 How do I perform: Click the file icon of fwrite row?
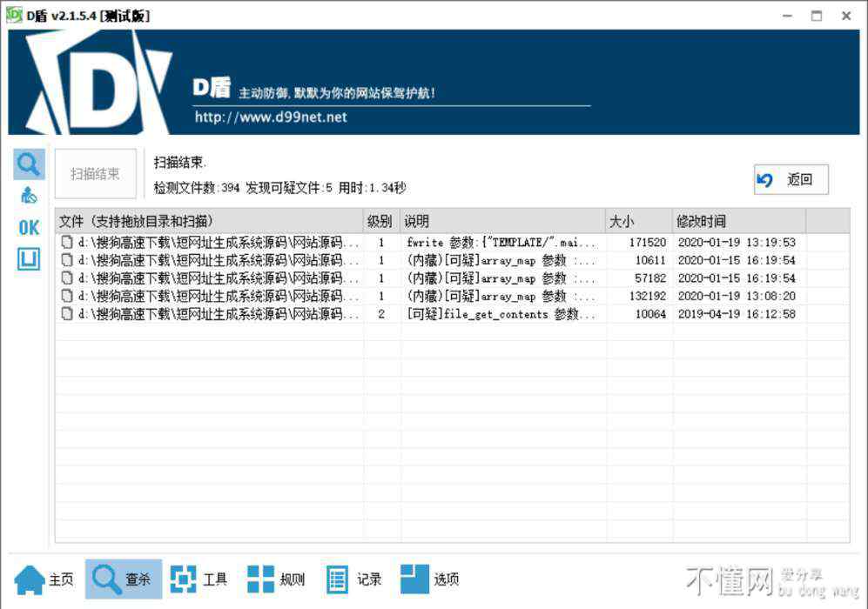pyautogui.click(x=67, y=242)
